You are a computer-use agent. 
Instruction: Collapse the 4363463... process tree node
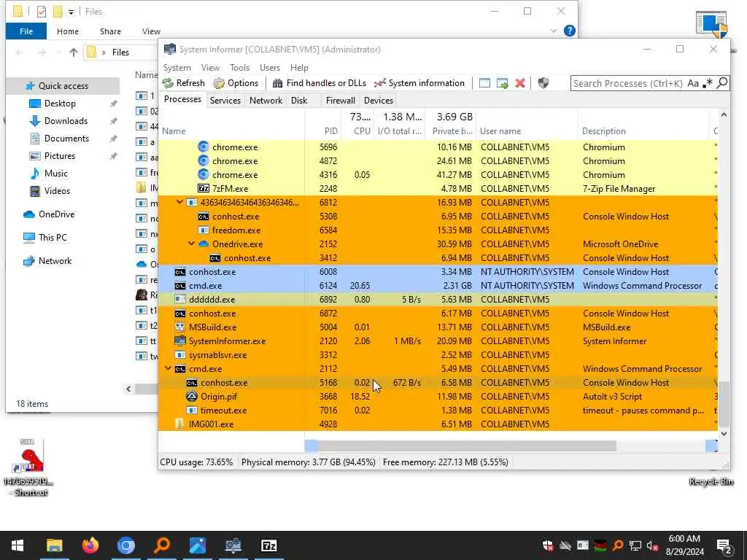click(x=179, y=203)
